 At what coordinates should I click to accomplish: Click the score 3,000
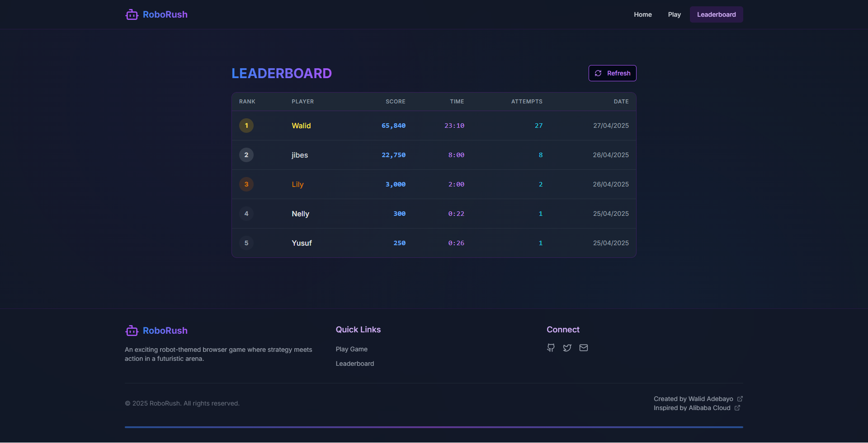(396, 184)
